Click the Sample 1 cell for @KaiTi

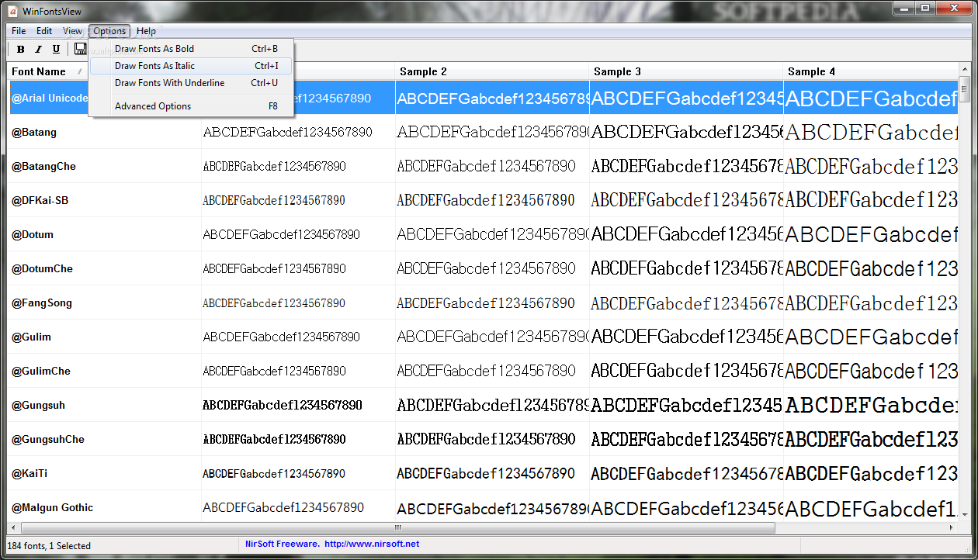coord(298,473)
